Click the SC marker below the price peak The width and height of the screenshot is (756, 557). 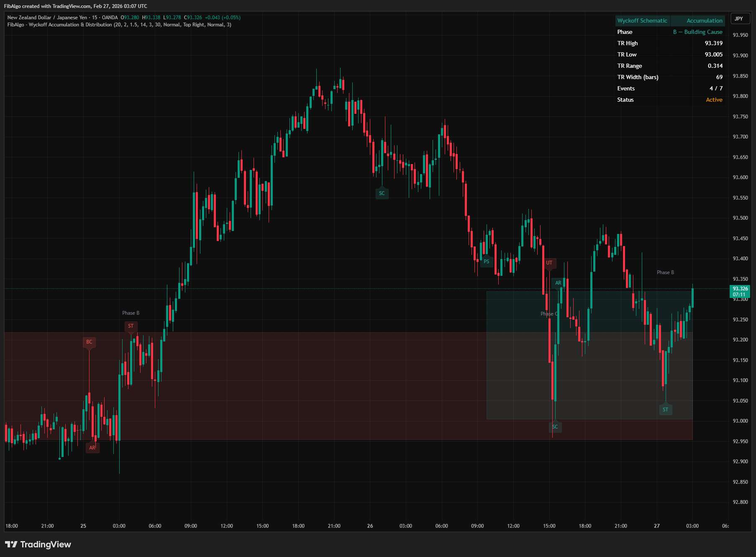click(382, 193)
